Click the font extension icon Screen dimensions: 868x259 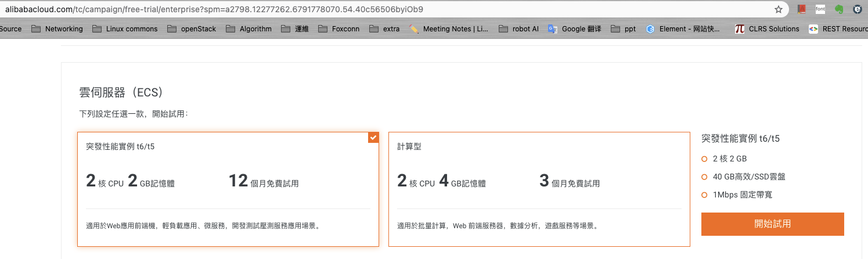[820, 9]
